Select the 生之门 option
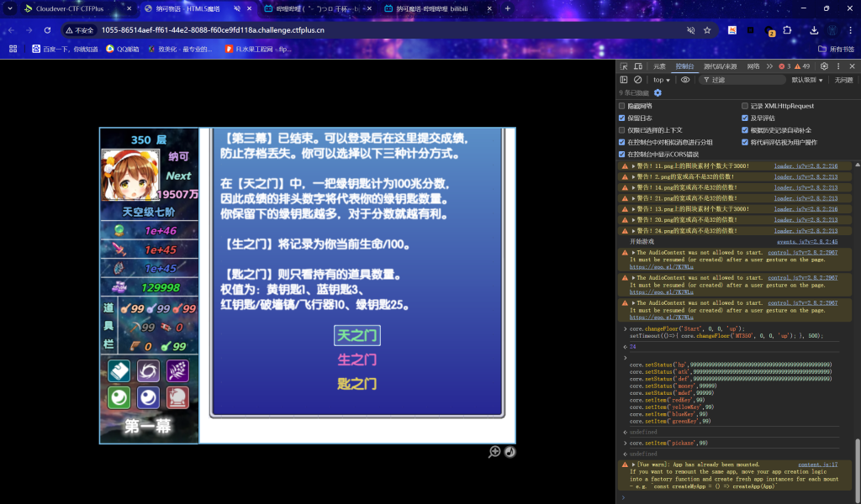Screen dimensions: 861x504 coord(357,360)
